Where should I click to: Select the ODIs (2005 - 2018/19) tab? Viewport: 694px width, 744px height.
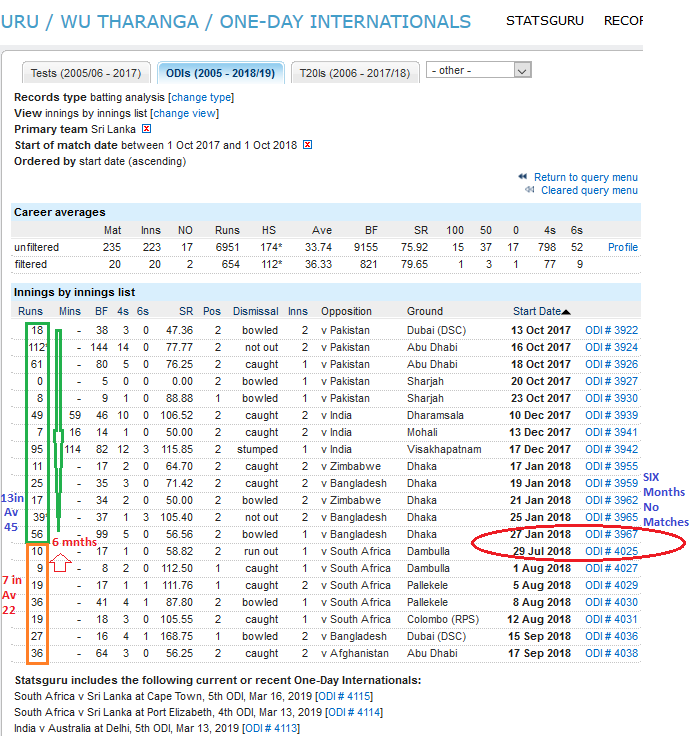[221, 73]
